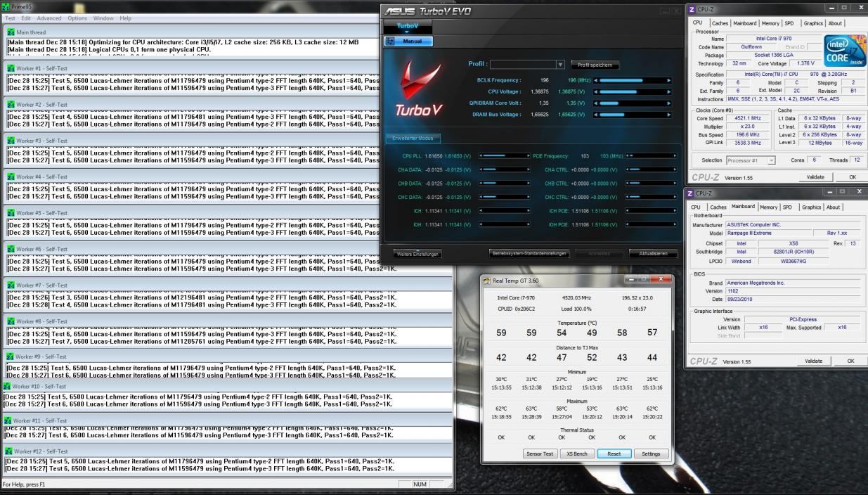868x495 pixels.
Task: Click the 'American Megatrends Inc.' BIOS brand field
Action: pos(794,283)
